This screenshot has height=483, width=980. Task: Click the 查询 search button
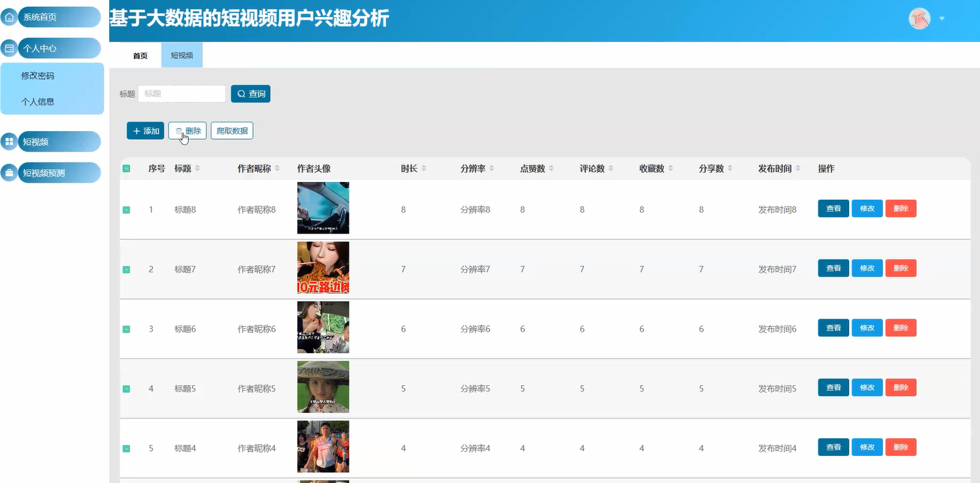point(250,94)
